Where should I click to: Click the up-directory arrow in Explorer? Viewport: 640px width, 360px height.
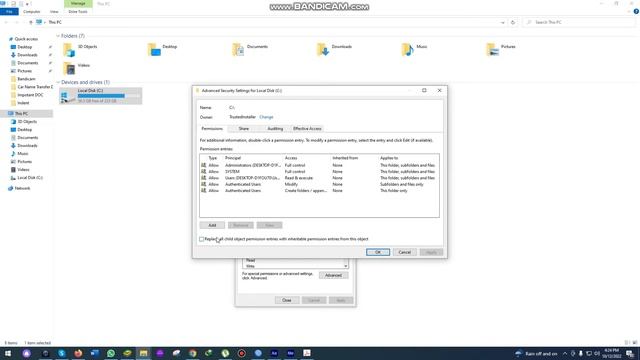pyautogui.click(x=31, y=22)
